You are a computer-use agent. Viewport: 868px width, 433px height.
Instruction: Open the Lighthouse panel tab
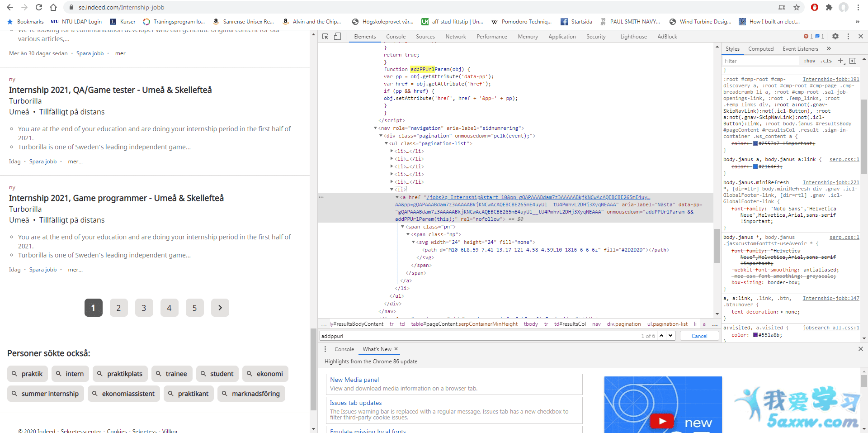click(633, 37)
